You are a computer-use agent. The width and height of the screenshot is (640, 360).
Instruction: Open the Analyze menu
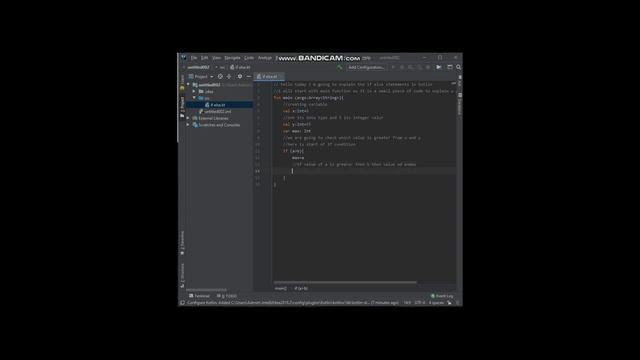(264, 58)
